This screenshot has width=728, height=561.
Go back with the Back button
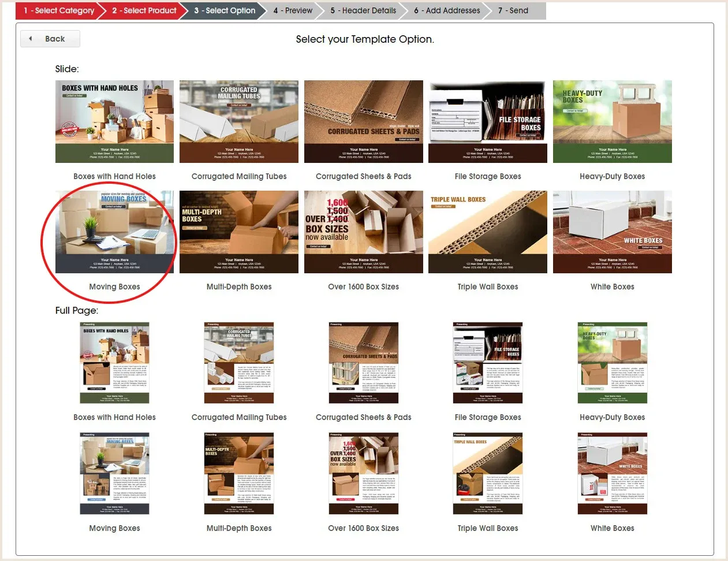[x=50, y=39]
